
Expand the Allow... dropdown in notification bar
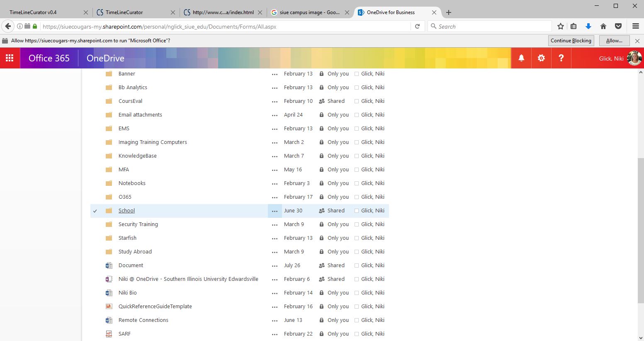point(614,41)
